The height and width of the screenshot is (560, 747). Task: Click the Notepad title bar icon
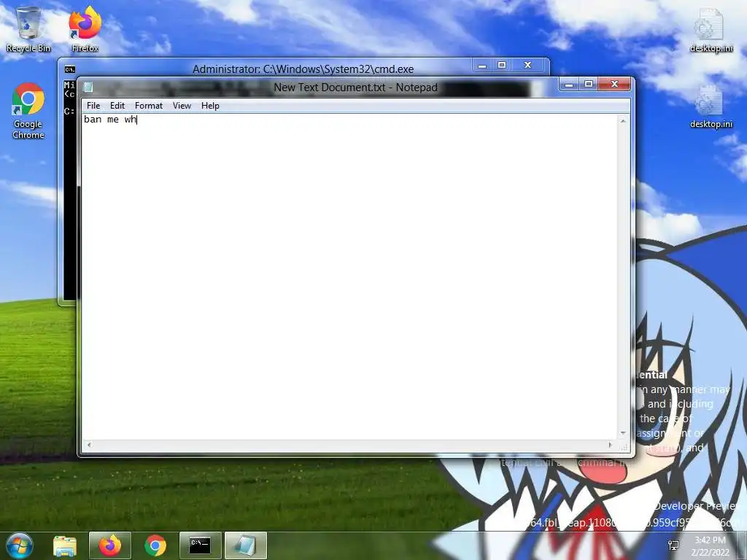click(88, 87)
